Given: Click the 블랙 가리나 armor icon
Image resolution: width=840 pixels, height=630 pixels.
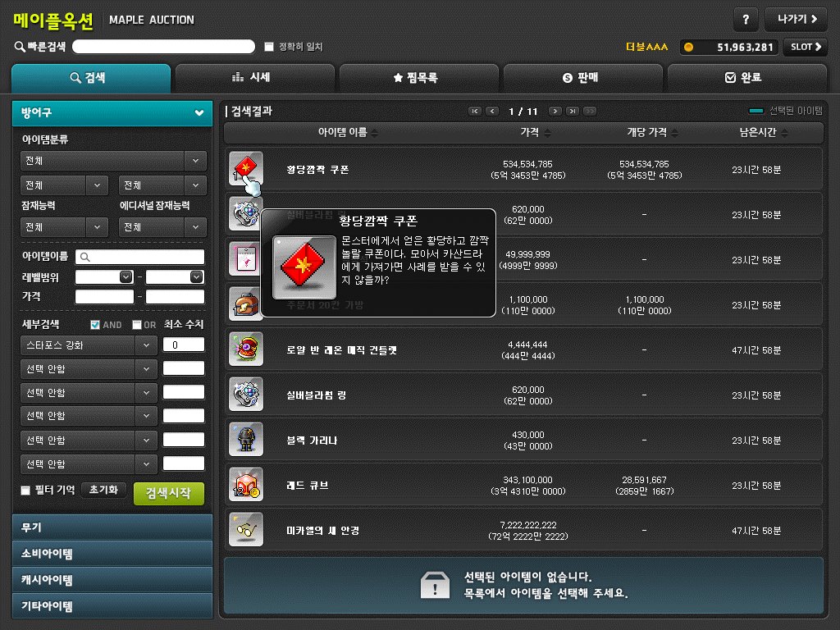Looking at the screenshot, I should (246, 440).
